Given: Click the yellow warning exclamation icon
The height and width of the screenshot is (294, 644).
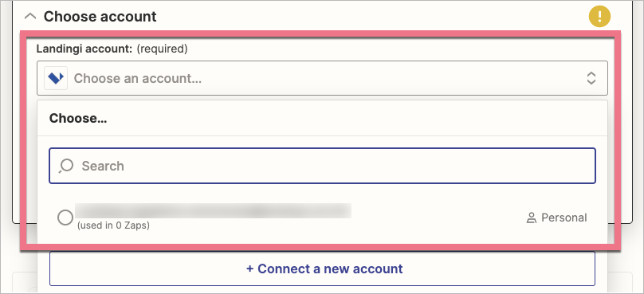Looking at the screenshot, I should point(599,17).
